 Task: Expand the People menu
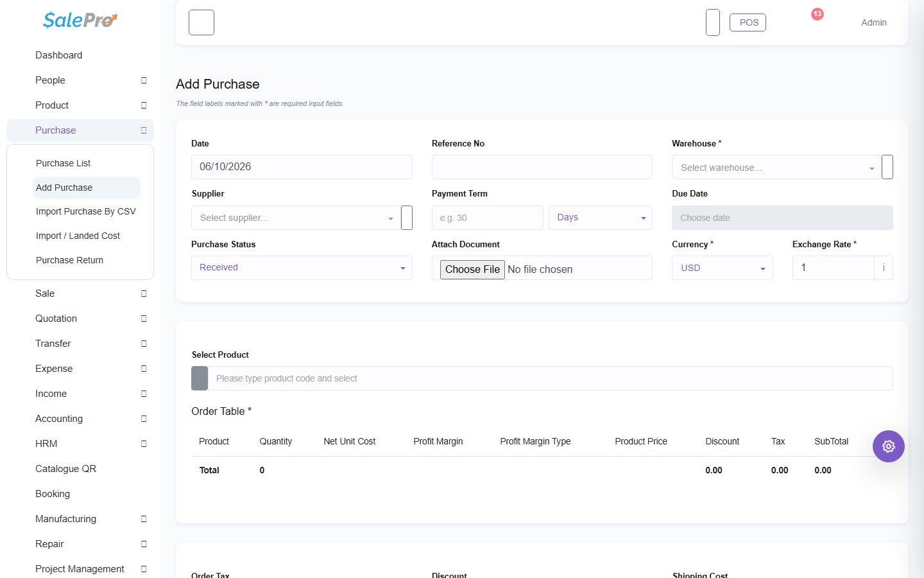point(80,80)
